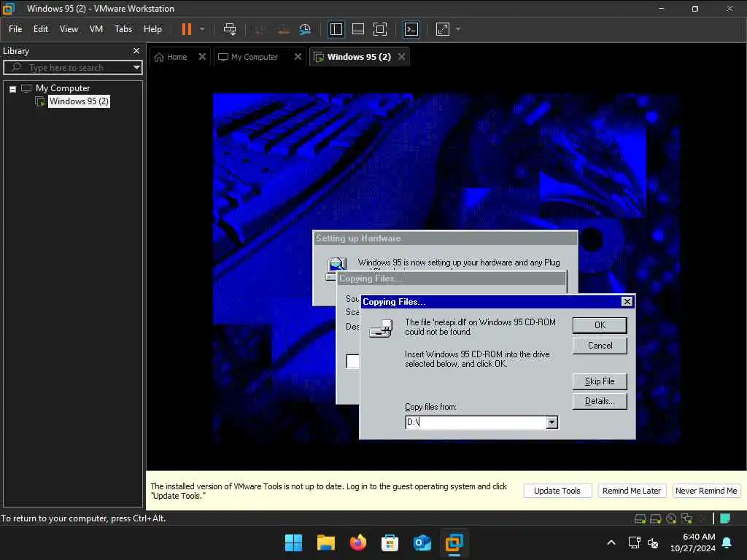Click the teal message log icon
747x560 pixels.
click(x=725, y=518)
